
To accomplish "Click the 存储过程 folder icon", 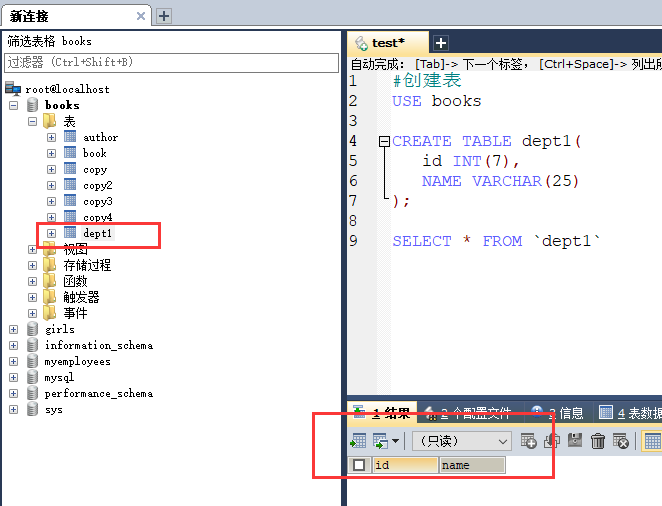I will coord(49,265).
